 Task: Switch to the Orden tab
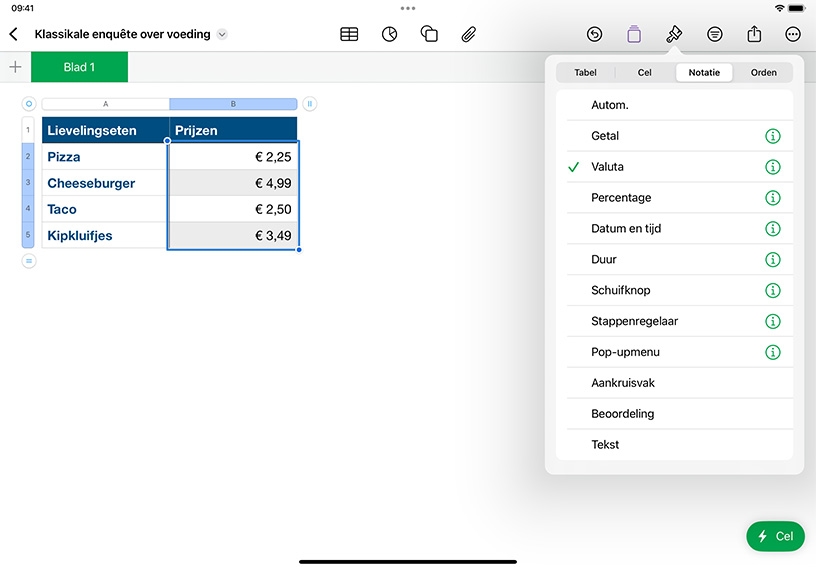pyautogui.click(x=763, y=73)
